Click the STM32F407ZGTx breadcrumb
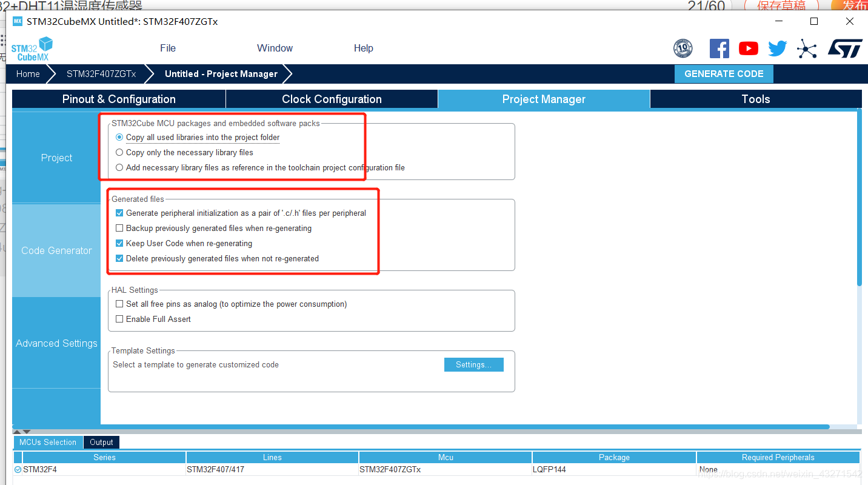The width and height of the screenshot is (868, 485). [x=101, y=74]
